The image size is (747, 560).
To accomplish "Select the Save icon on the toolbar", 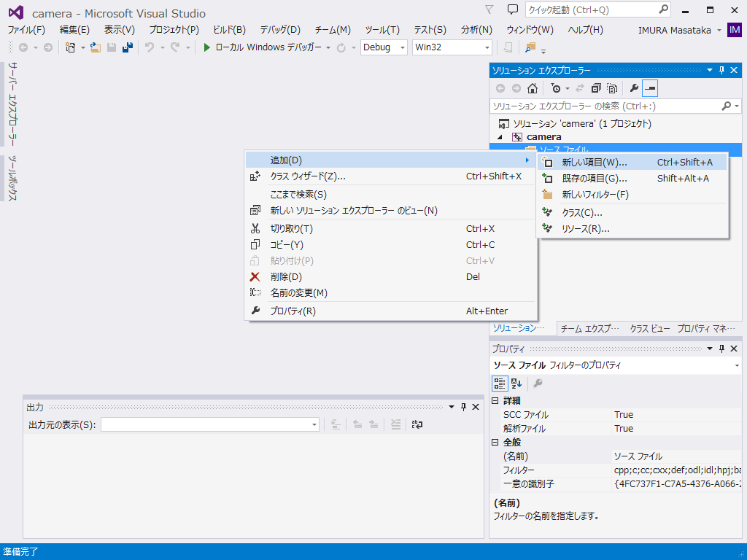I will click(110, 46).
